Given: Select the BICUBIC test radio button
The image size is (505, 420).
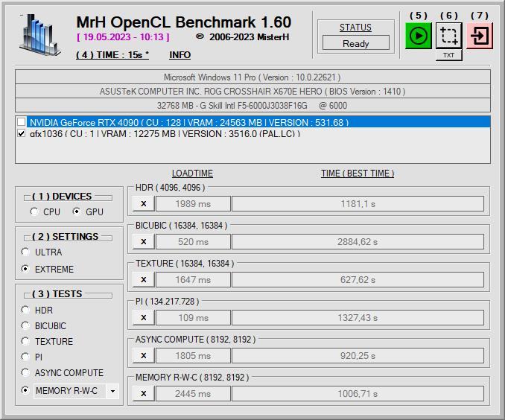Looking at the screenshot, I should tap(25, 325).
